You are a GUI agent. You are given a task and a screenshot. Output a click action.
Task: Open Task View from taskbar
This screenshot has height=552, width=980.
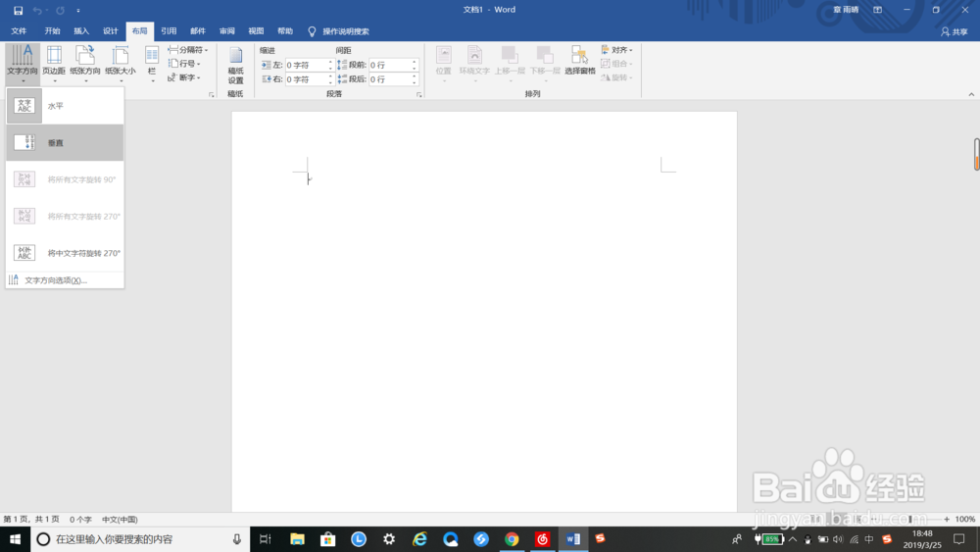(x=265, y=539)
